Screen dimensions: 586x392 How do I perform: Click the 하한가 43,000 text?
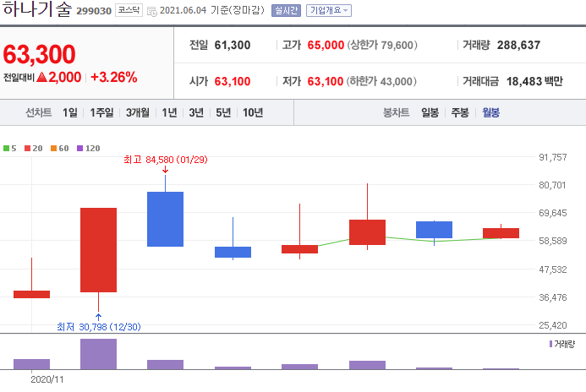tap(381, 81)
